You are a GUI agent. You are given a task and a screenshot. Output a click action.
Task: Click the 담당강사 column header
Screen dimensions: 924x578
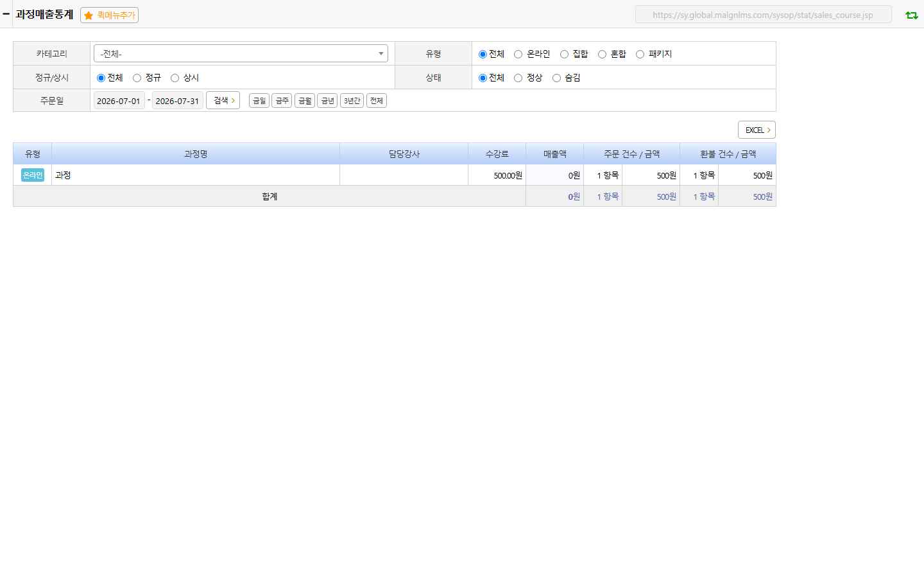click(x=404, y=154)
